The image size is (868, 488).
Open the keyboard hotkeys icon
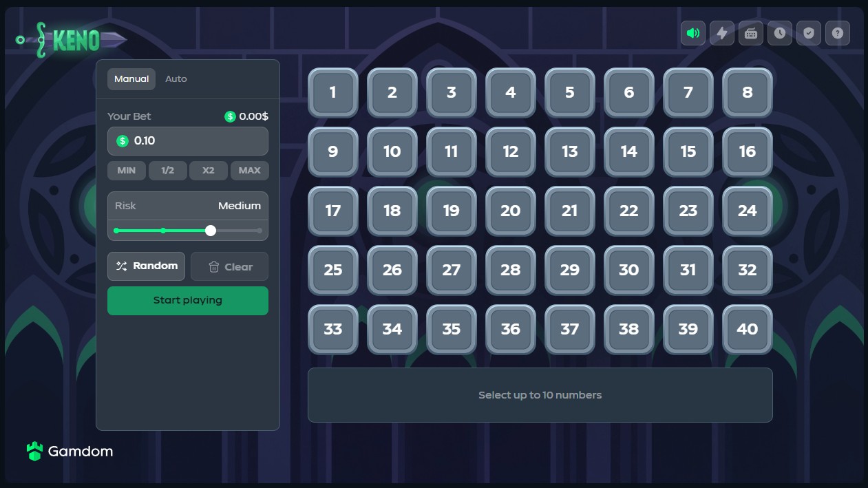[751, 33]
